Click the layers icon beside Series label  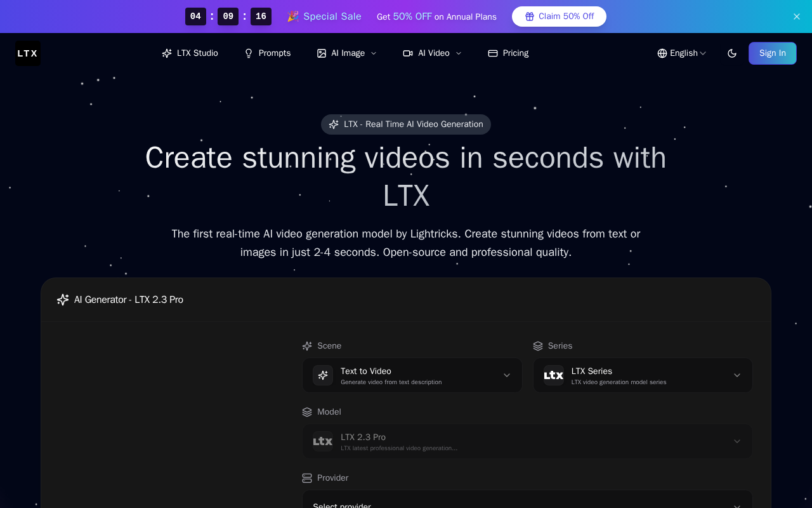538,346
